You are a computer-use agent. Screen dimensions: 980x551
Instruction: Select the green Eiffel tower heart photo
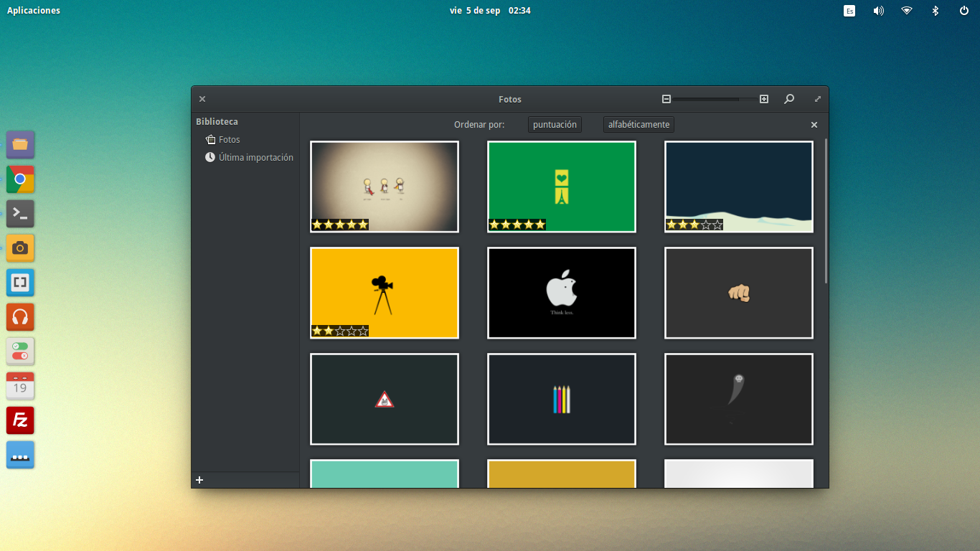point(562,187)
